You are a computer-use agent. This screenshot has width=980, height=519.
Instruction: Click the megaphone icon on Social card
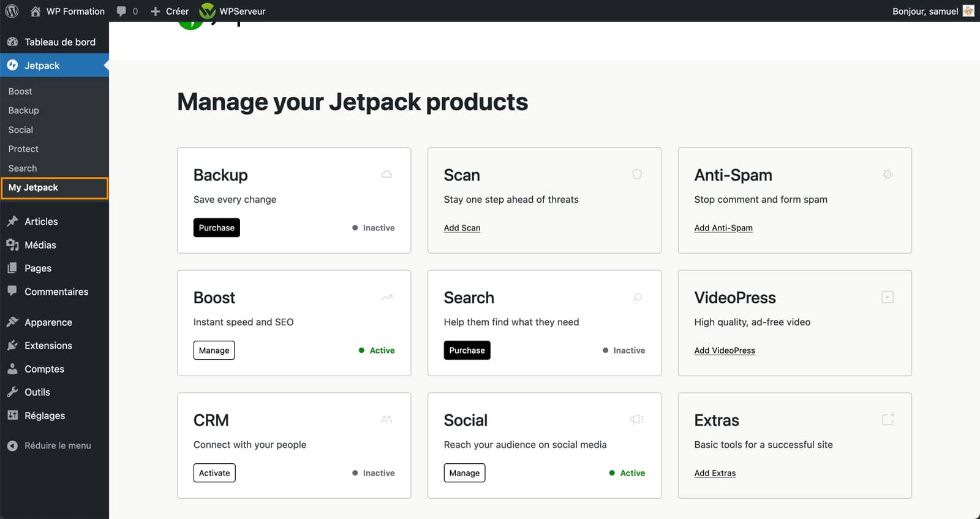(637, 420)
